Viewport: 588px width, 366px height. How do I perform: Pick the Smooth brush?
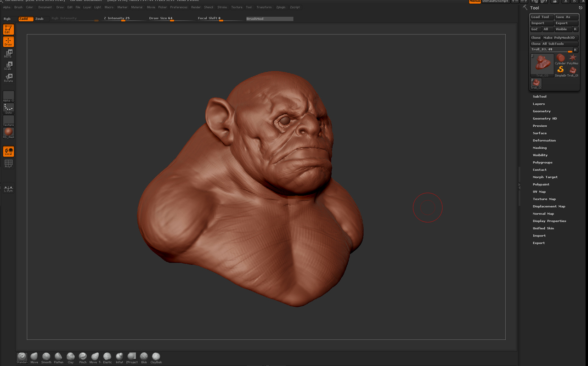tap(46, 357)
